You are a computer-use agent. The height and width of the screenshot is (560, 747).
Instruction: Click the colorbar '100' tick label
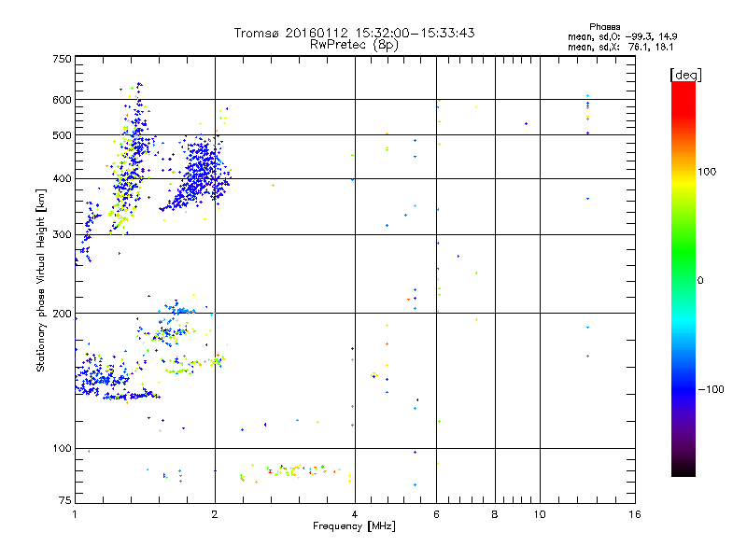[707, 172]
